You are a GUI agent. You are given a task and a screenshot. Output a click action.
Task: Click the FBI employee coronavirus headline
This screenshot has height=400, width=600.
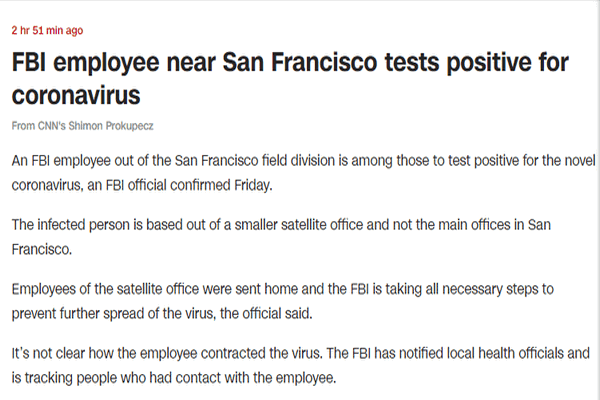click(x=290, y=82)
